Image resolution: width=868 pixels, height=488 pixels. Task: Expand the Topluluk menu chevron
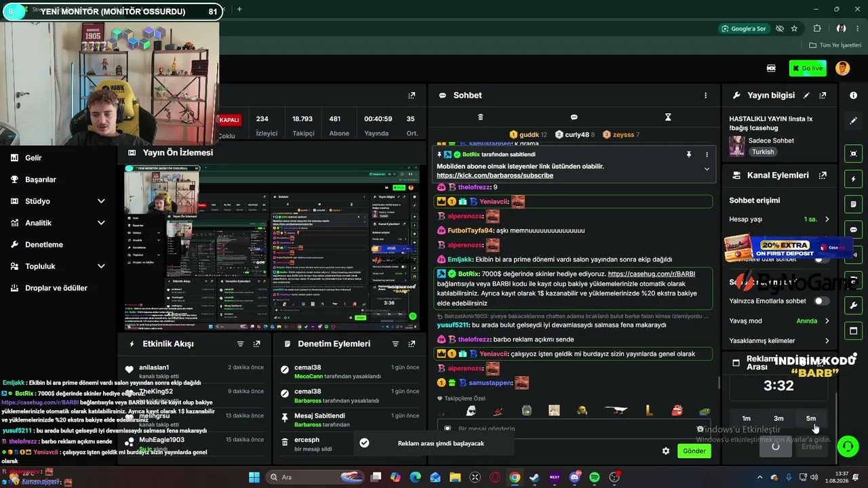pos(101,266)
